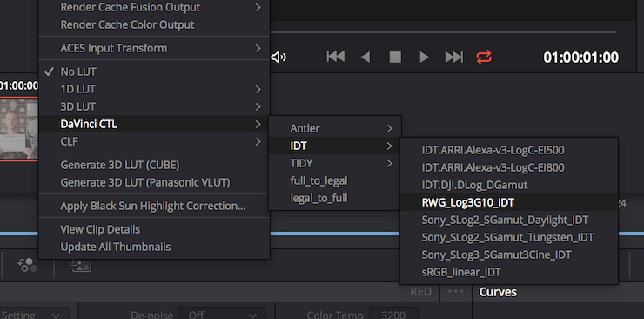644x319 pixels.
Task: Expand the IDT submenu
Action: pos(335,146)
